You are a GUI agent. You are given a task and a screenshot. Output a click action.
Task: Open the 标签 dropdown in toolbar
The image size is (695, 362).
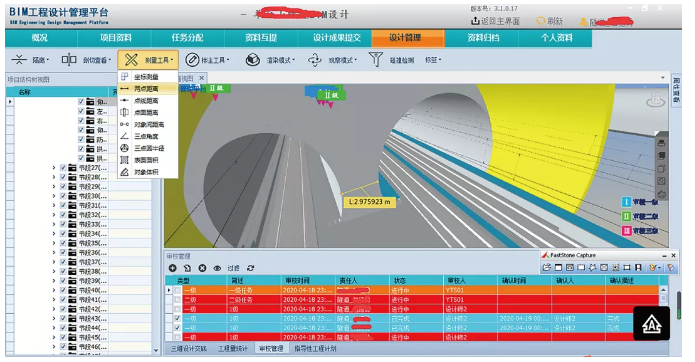[433, 60]
